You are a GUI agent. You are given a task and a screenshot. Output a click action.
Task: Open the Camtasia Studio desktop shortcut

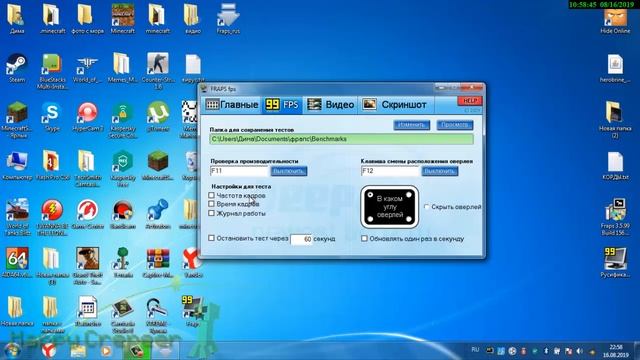[122, 315]
